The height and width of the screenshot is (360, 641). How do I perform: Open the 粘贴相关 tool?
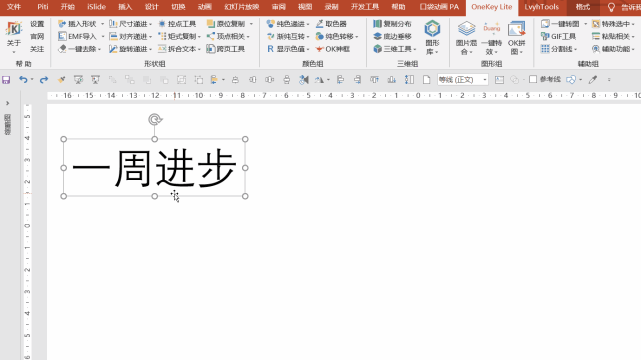click(x=613, y=36)
